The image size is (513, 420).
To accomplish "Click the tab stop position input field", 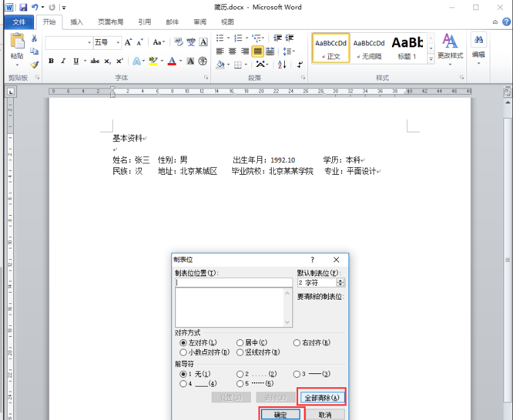I will pyautogui.click(x=234, y=283).
